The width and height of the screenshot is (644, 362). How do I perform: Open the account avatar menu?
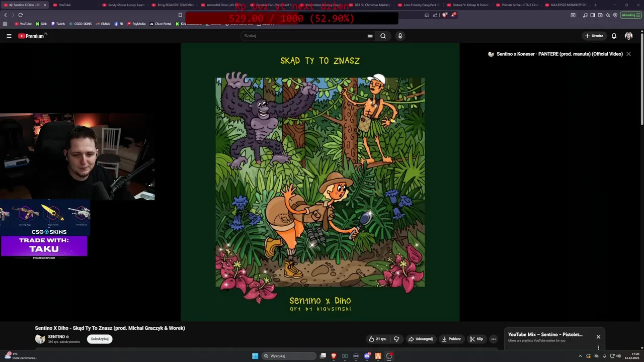click(628, 36)
